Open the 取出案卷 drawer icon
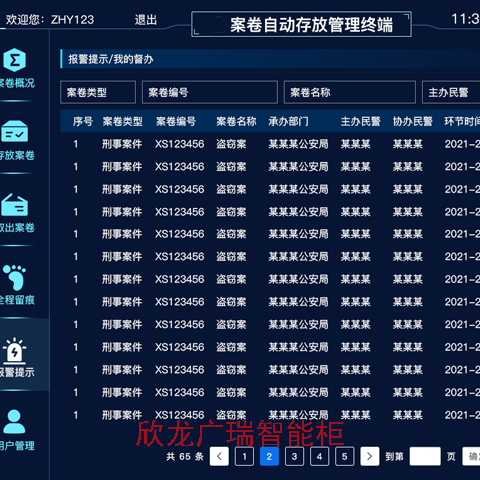 coord(14,204)
